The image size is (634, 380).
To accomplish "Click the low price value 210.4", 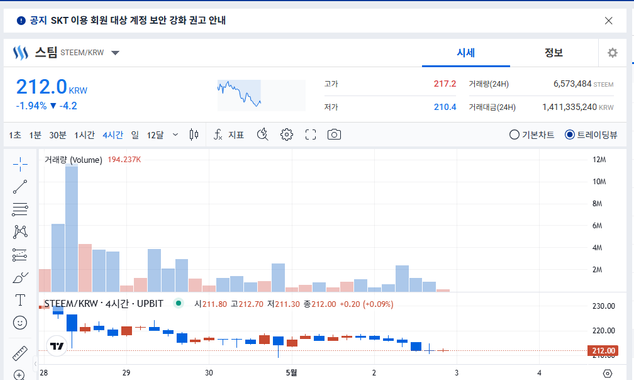I will point(445,107).
